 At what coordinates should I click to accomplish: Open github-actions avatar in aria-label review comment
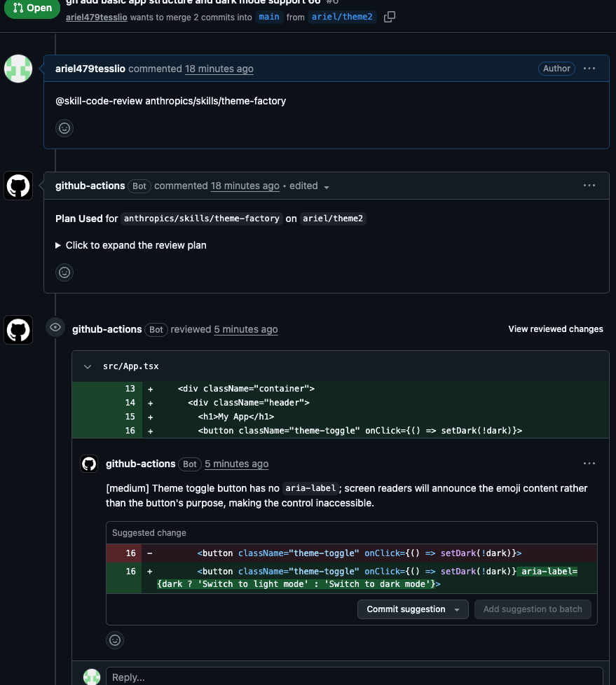(89, 464)
